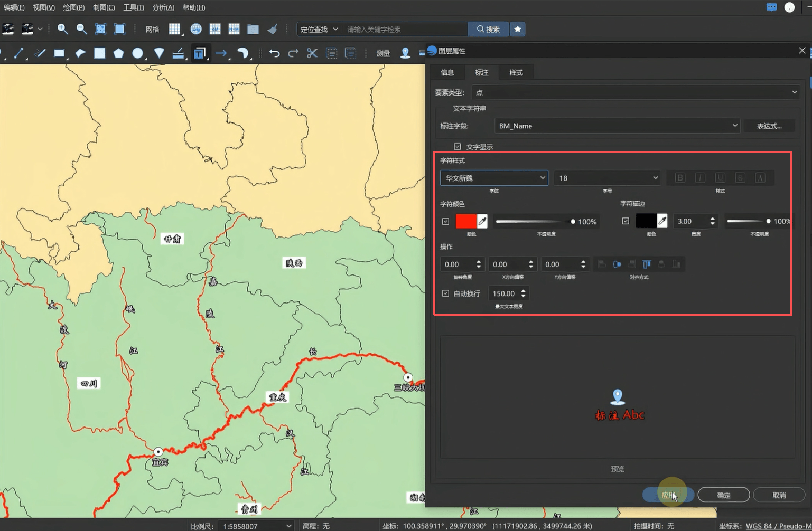
Task: Toggle underline U text style
Action: [x=720, y=178]
